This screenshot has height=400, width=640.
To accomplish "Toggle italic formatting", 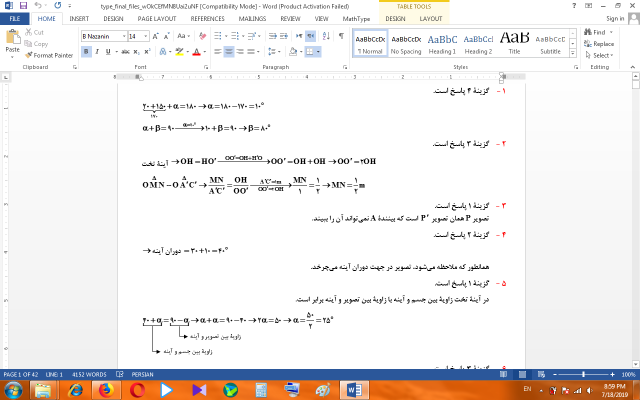I will [x=97, y=52].
